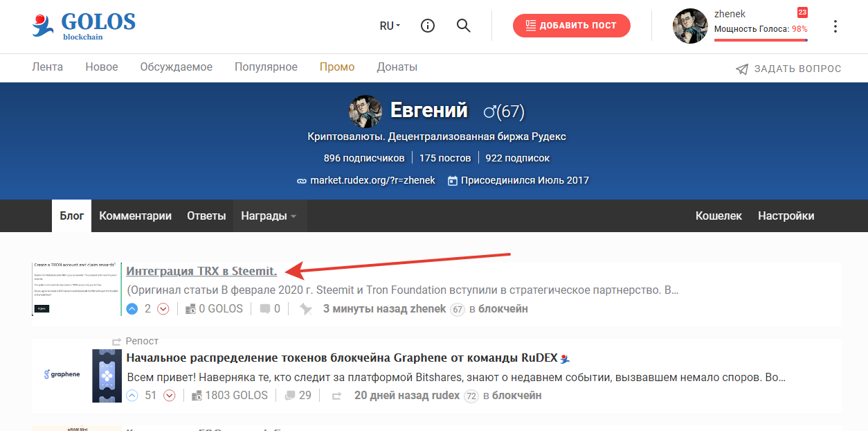Open search with the magnifier icon

pyautogui.click(x=464, y=26)
